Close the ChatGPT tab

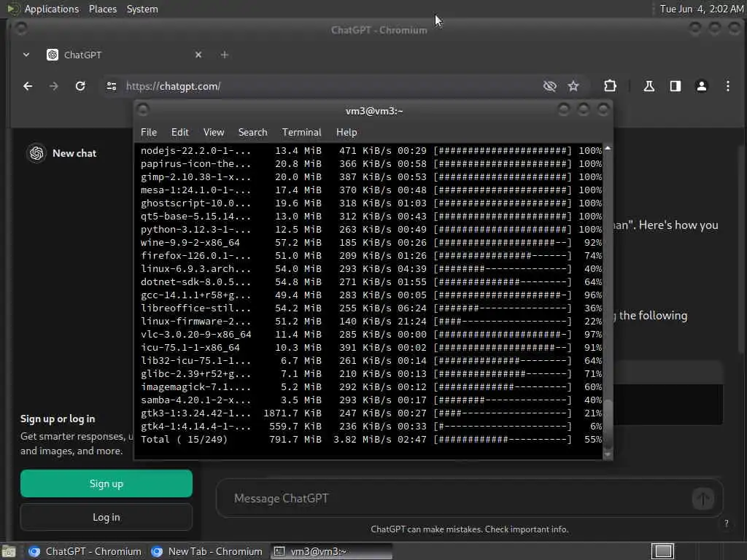click(198, 55)
